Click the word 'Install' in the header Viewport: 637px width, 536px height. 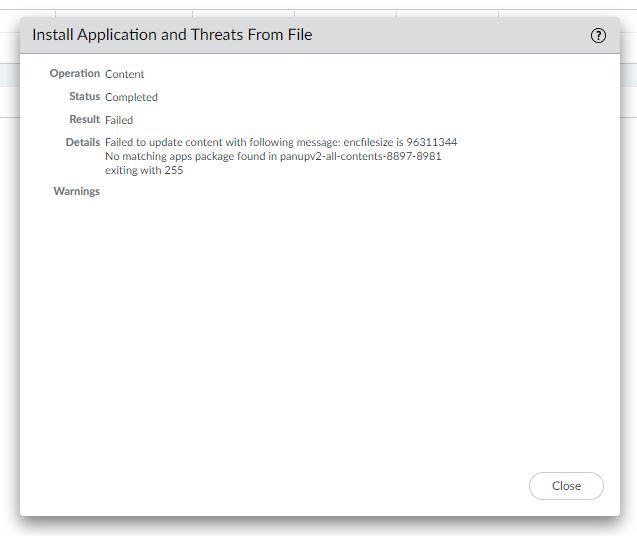[53, 35]
